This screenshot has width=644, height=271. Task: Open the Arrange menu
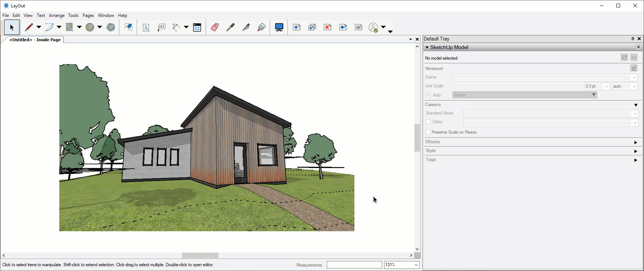(57, 15)
